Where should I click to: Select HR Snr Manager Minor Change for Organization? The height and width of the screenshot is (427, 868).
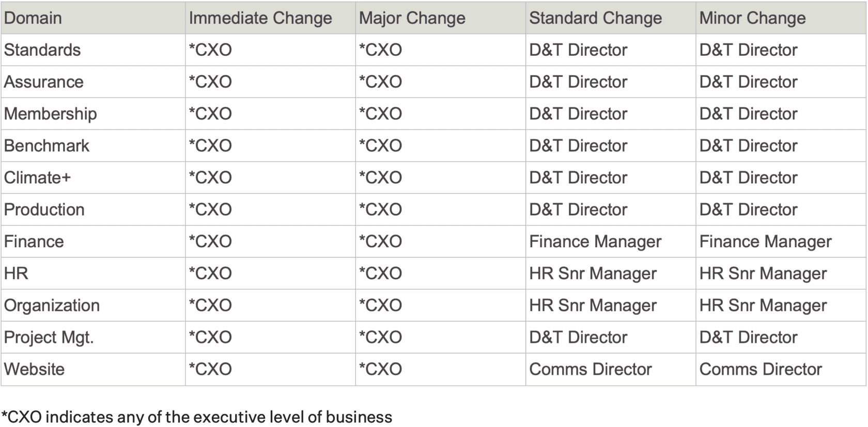pos(763,306)
